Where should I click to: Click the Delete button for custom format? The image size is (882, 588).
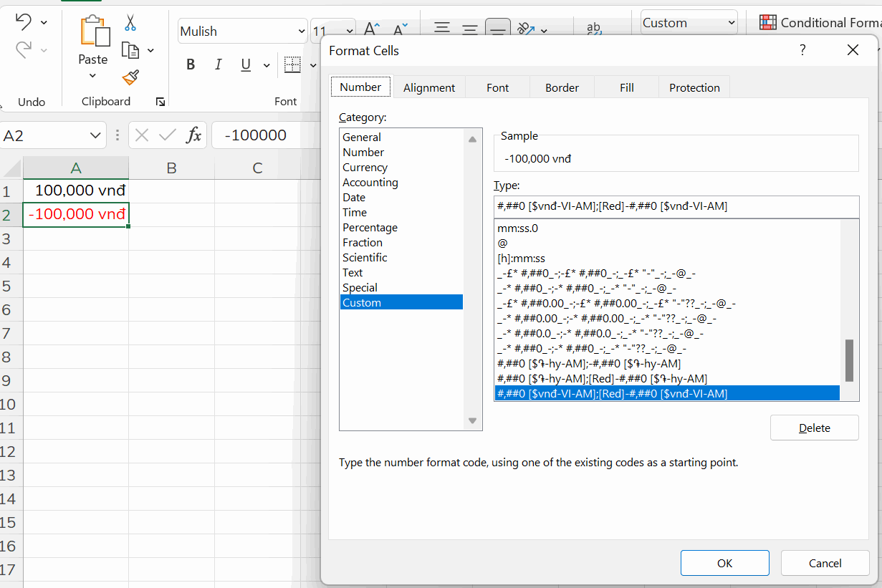point(814,428)
